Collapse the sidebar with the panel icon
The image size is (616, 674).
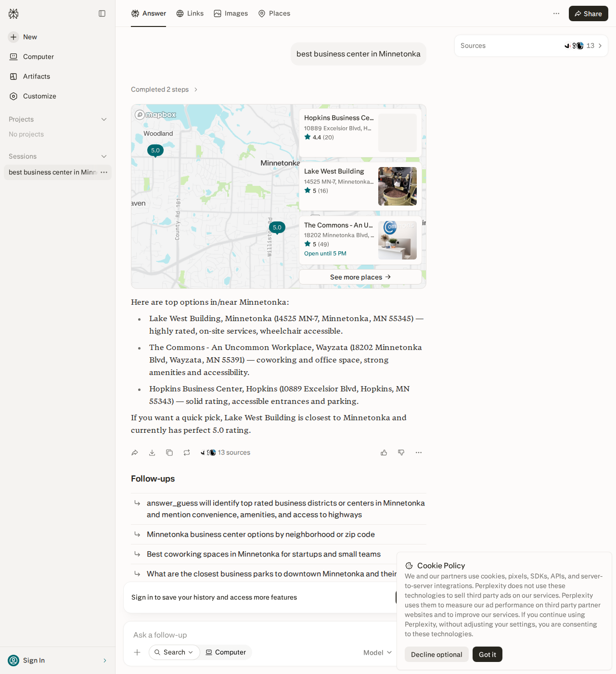point(102,13)
